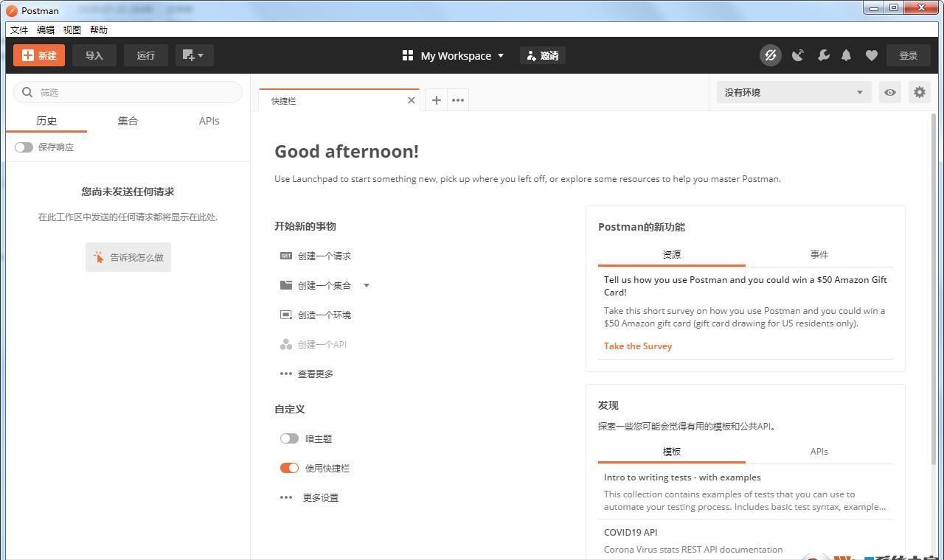This screenshot has height=560, width=944.
Task: Switch to the 历史 (History) sidebar tab
Action: click(46, 121)
